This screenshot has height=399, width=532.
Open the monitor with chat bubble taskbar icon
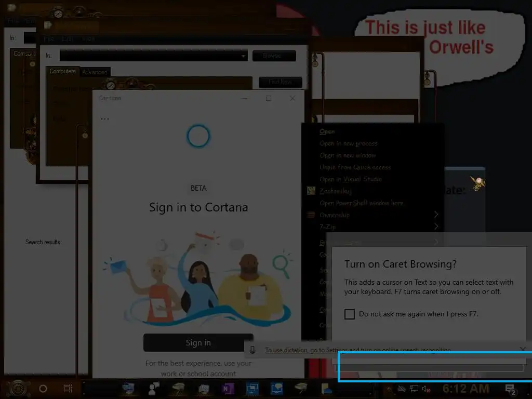tap(276, 389)
